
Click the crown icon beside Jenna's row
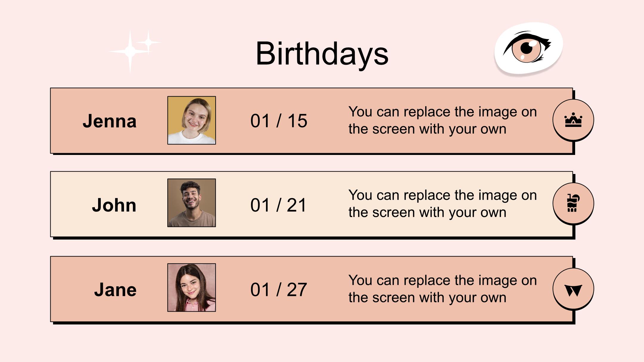tap(573, 120)
